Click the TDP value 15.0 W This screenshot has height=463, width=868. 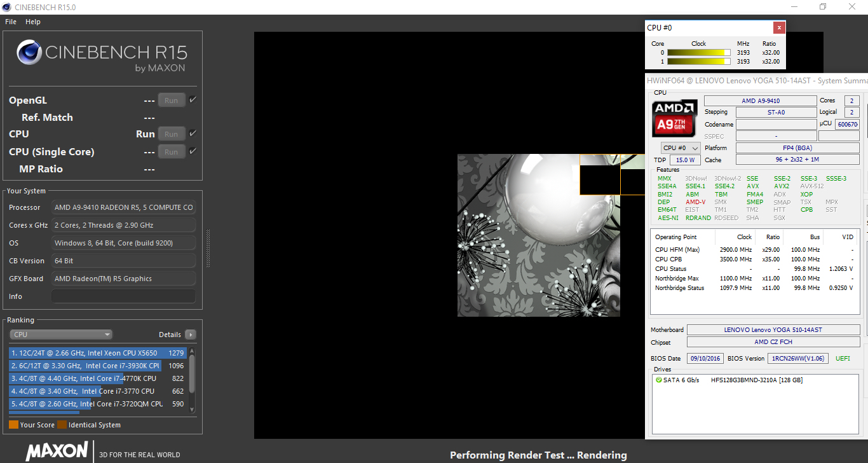(x=685, y=160)
